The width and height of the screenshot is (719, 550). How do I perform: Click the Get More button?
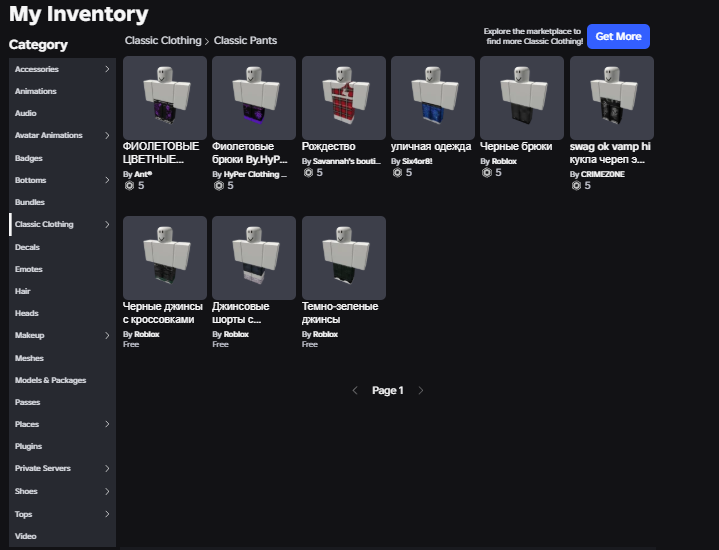click(618, 36)
